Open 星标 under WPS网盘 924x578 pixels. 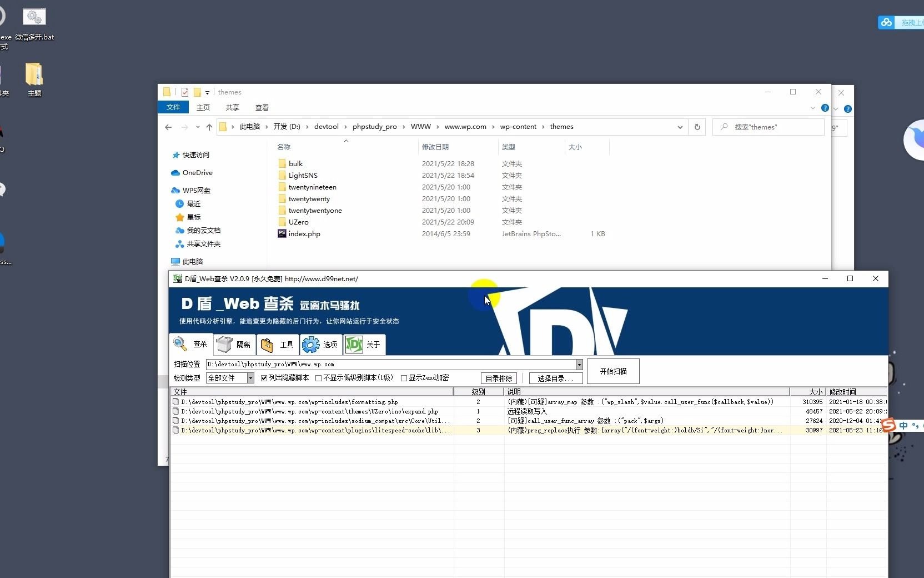click(188, 217)
